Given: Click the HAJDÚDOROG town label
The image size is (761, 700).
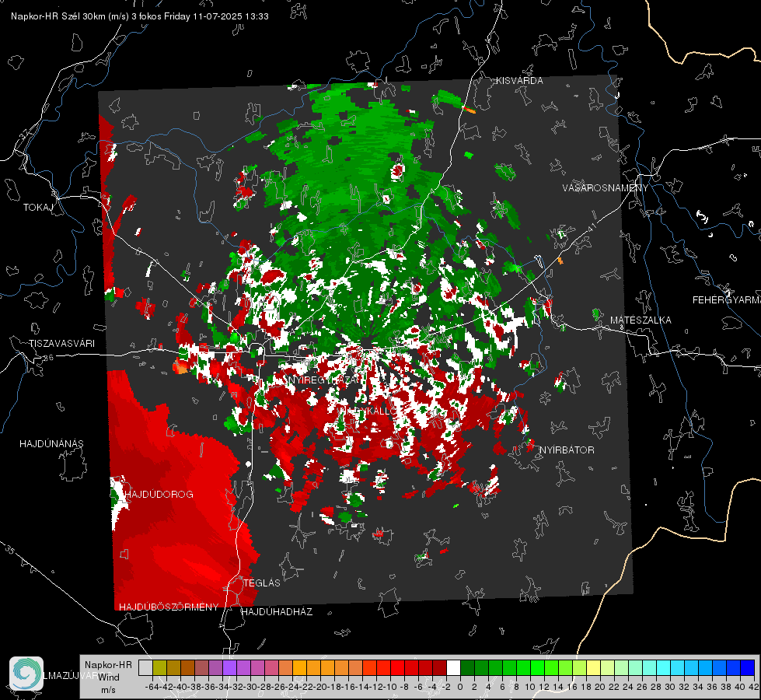Looking at the screenshot, I should coord(159,495).
